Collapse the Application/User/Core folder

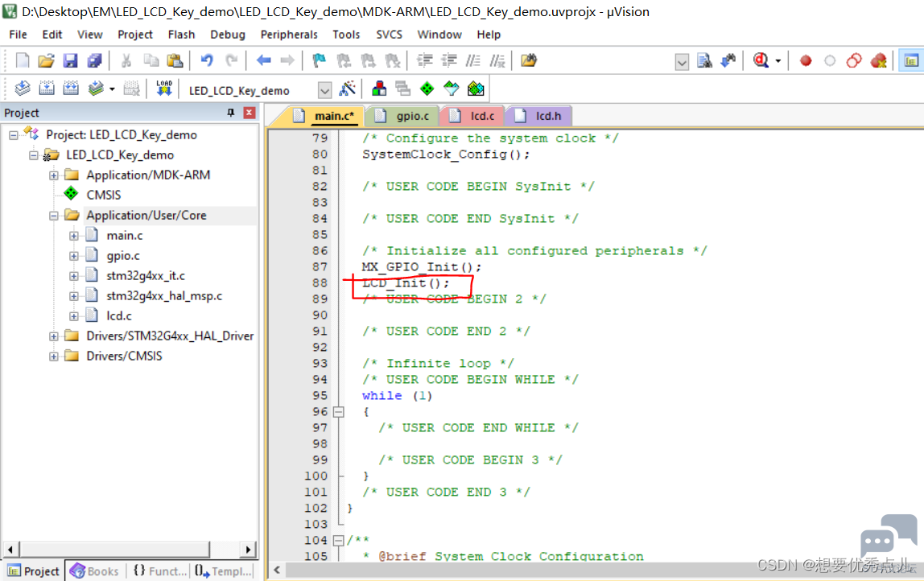click(54, 216)
